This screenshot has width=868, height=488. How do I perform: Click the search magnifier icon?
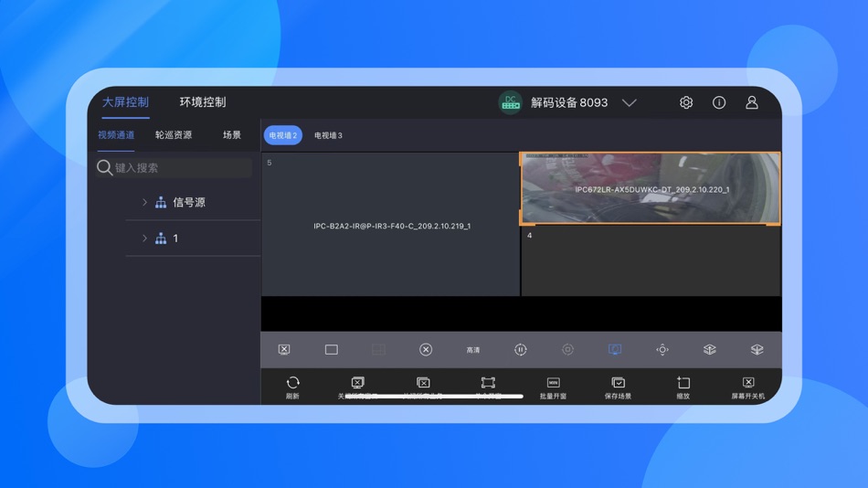point(104,167)
